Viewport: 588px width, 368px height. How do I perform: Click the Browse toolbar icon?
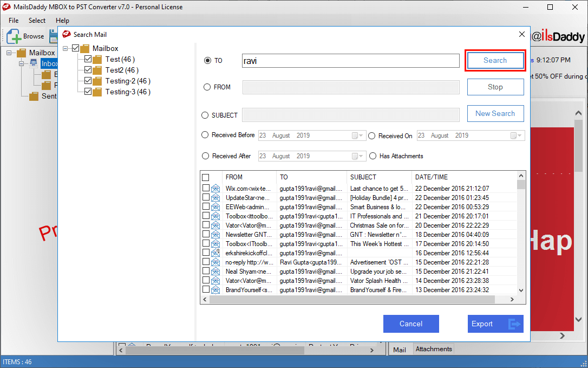(x=14, y=36)
